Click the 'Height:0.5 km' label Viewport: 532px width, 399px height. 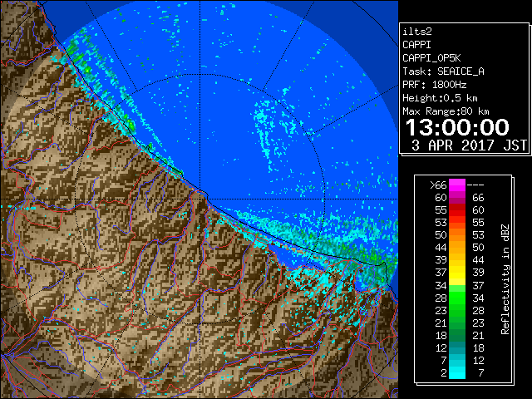(x=440, y=98)
